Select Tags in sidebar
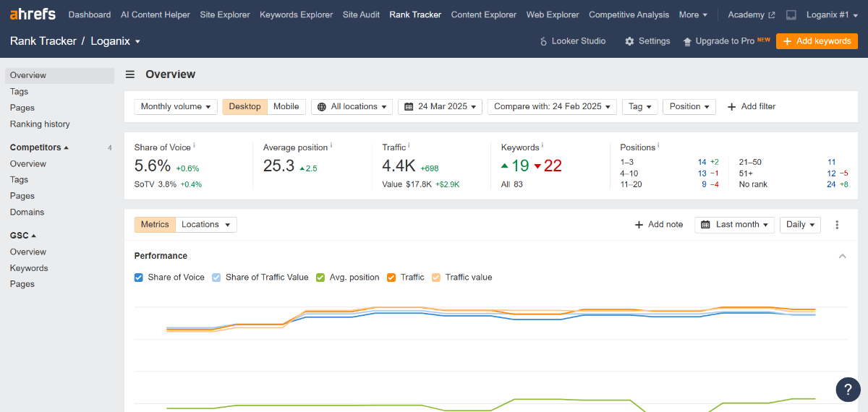The height and width of the screenshot is (412, 868). click(x=20, y=92)
